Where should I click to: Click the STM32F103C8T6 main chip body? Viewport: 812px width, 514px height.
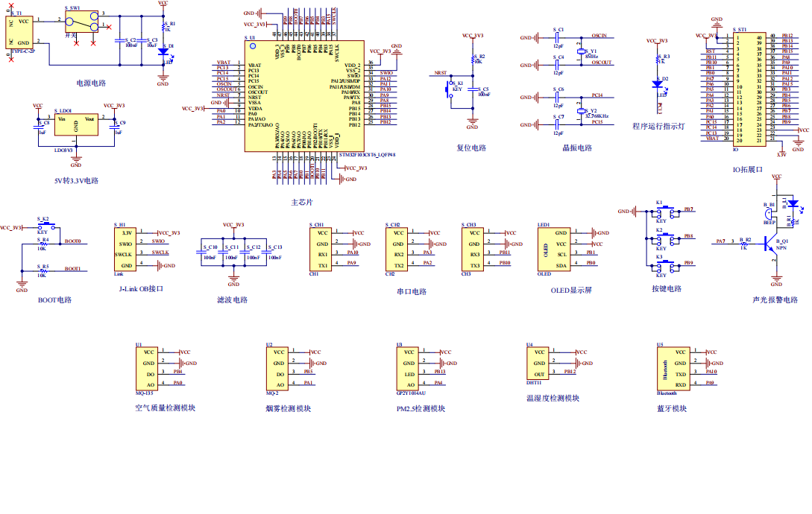(304, 96)
